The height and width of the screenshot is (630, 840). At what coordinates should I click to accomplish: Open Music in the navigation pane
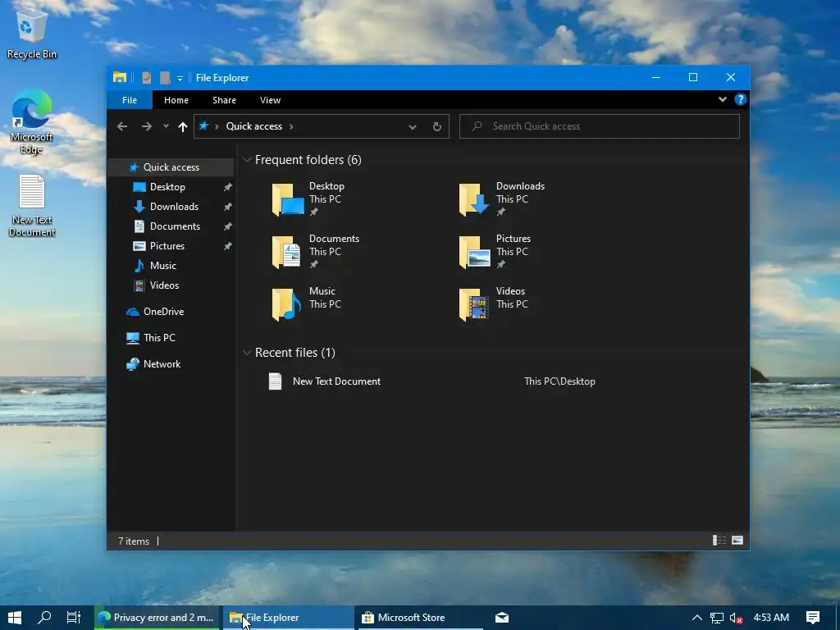click(163, 266)
